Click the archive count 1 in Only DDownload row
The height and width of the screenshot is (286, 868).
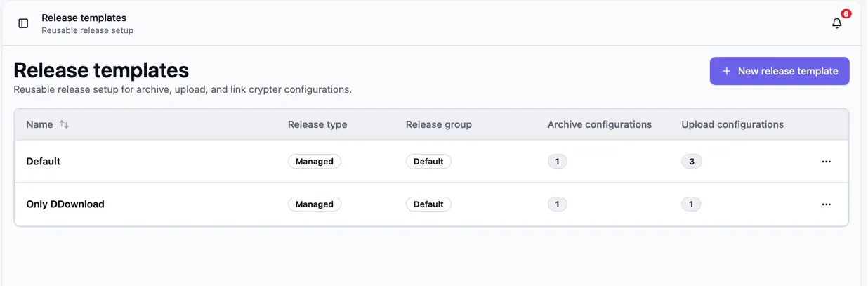point(558,204)
